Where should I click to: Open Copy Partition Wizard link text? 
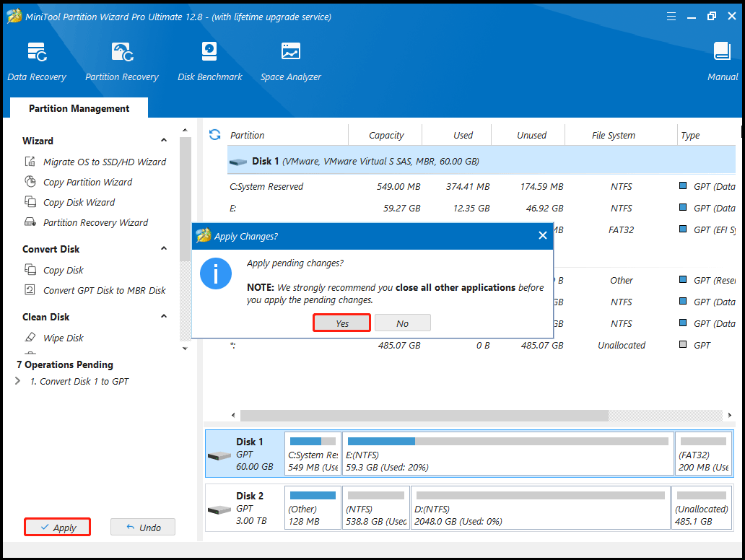click(x=88, y=182)
